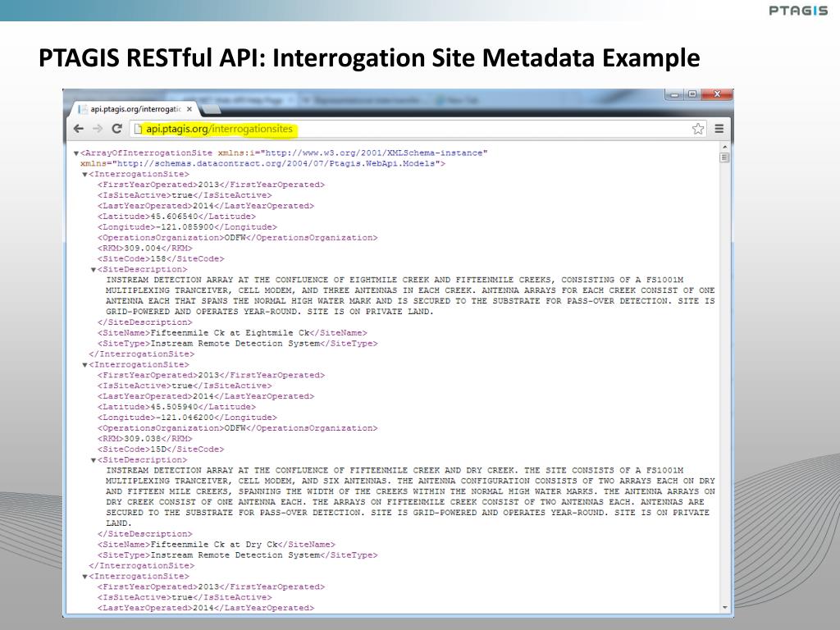Click the xmlns Ptagis.WebApi.Models line
The image size is (840, 630).
(262, 163)
